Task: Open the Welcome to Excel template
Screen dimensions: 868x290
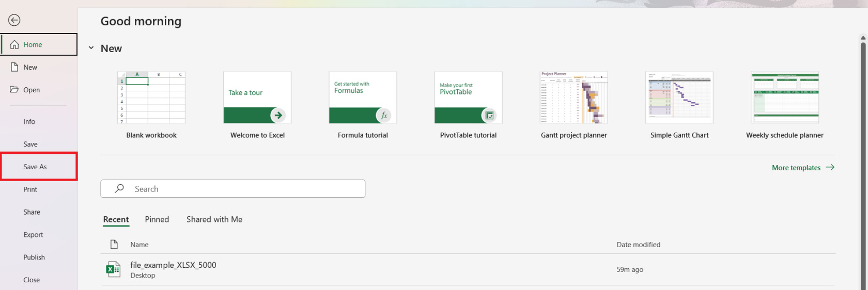Action: tap(257, 105)
